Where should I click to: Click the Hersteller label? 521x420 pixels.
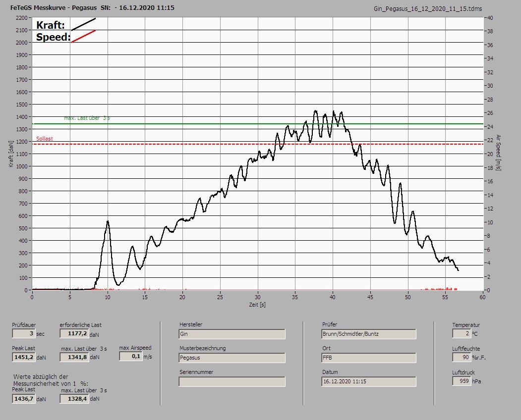click(x=191, y=324)
